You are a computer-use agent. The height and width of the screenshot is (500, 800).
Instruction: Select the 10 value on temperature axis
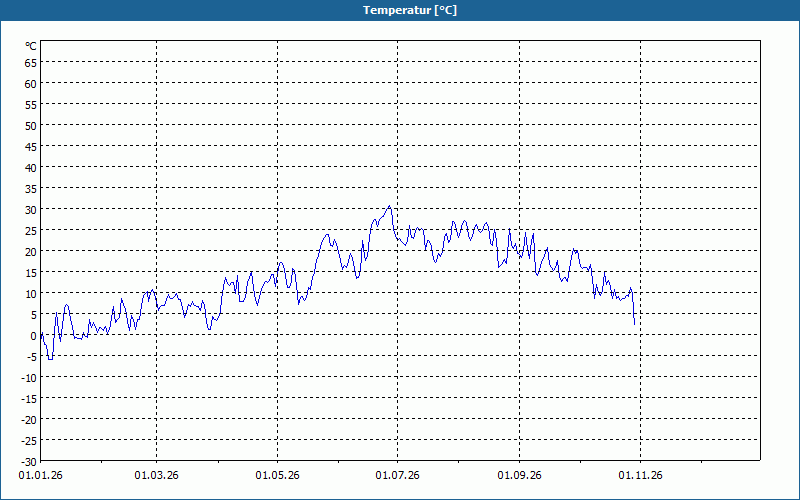[31, 294]
